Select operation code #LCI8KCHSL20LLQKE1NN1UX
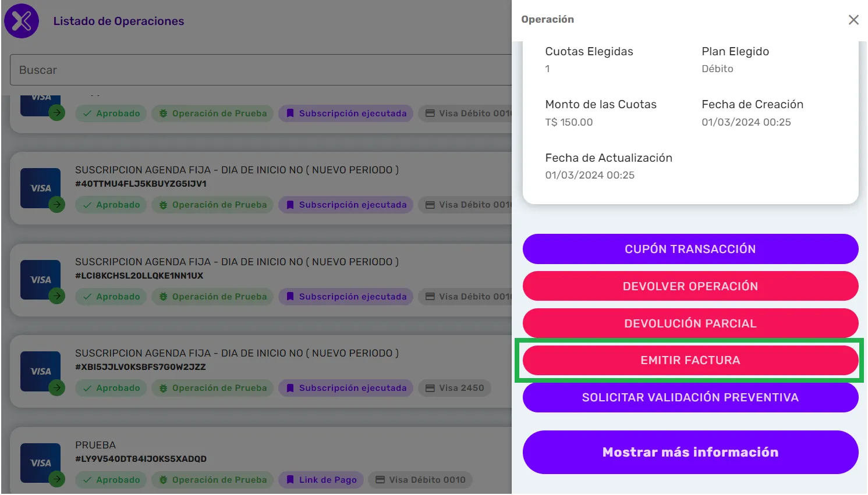Image resolution: width=868 pixels, height=495 pixels. [139, 276]
